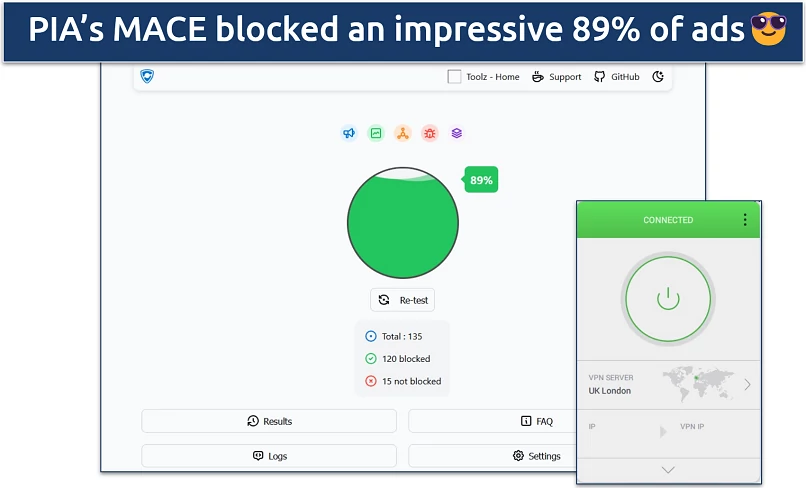Click the IP label in PIA panel
Image resolution: width=806 pixels, height=488 pixels.
click(592, 426)
